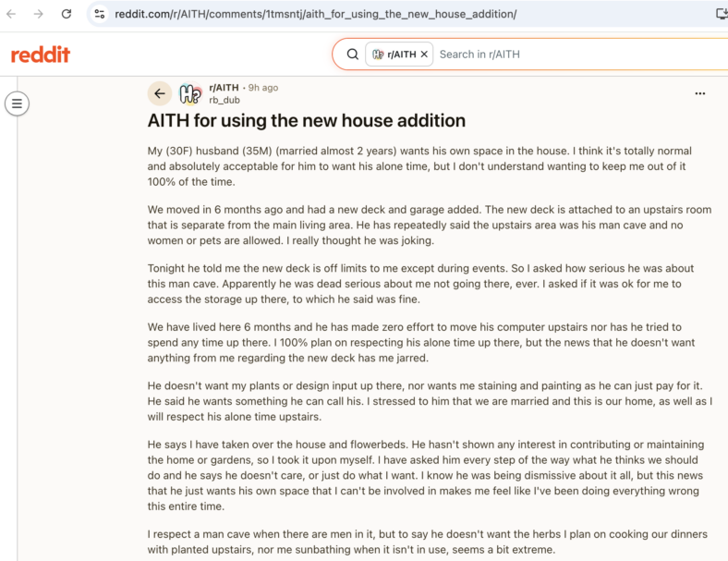Click paragraph starting "Tonight he told me"
728x561 pixels.
coord(420,284)
